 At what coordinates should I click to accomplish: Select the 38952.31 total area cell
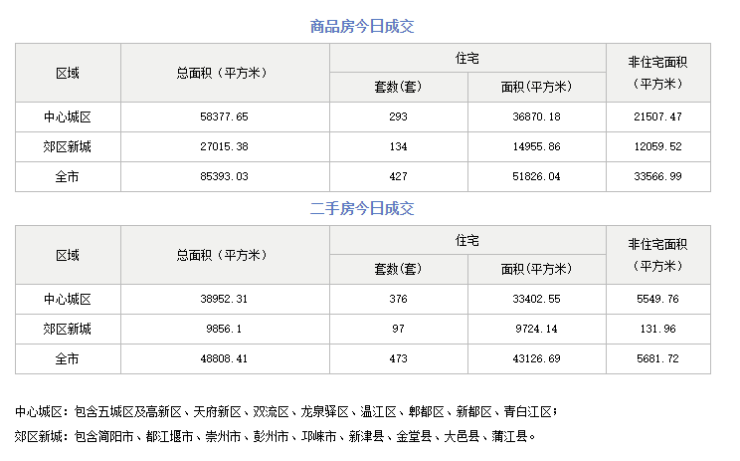224,299
